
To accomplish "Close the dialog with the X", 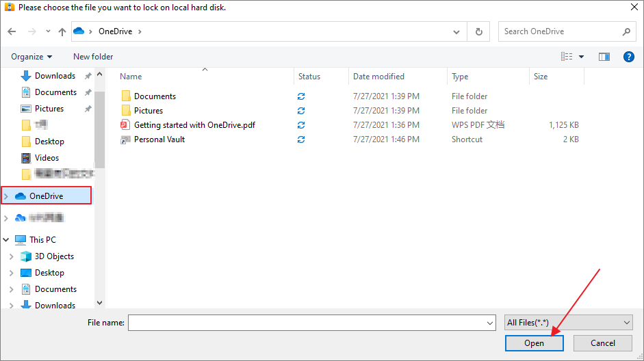I will coord(634,7).
